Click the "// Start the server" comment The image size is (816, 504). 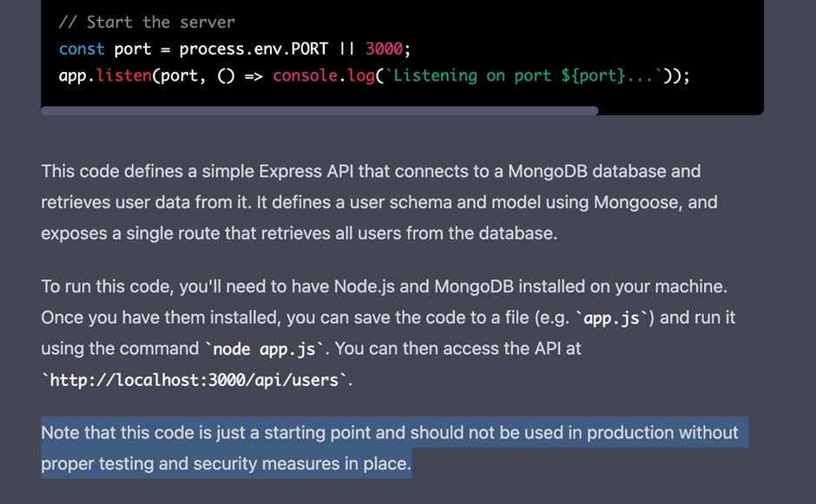[x=147, y=22]
